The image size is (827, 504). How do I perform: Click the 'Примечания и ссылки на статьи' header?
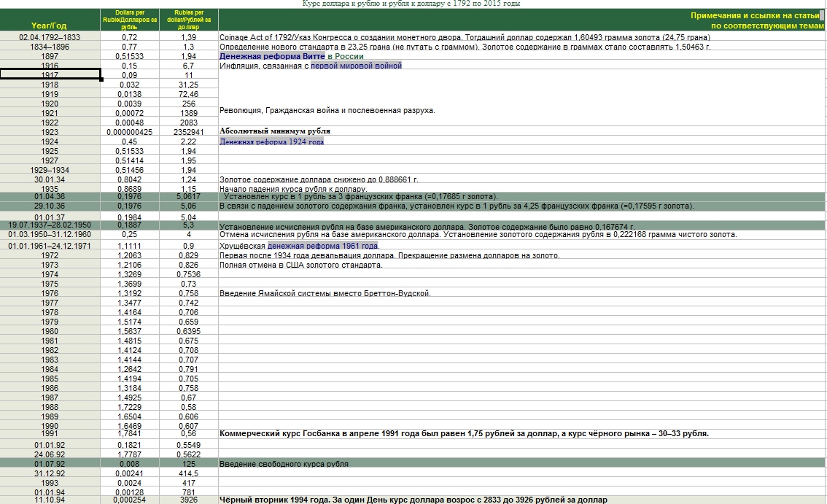coord(758,16)
